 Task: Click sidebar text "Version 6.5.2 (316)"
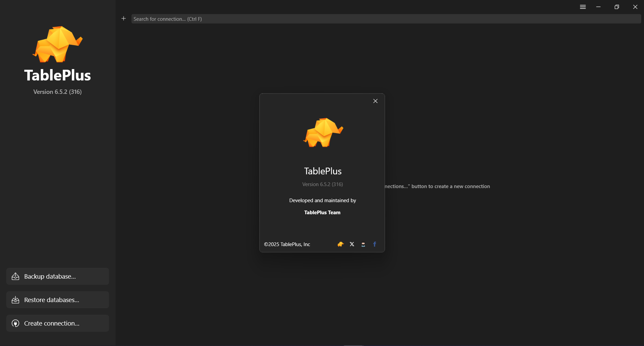pyautogui.click(x=57, y=92)
